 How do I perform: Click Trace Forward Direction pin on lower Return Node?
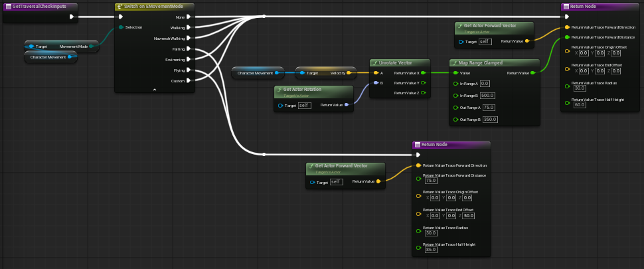tap(418, 165)
